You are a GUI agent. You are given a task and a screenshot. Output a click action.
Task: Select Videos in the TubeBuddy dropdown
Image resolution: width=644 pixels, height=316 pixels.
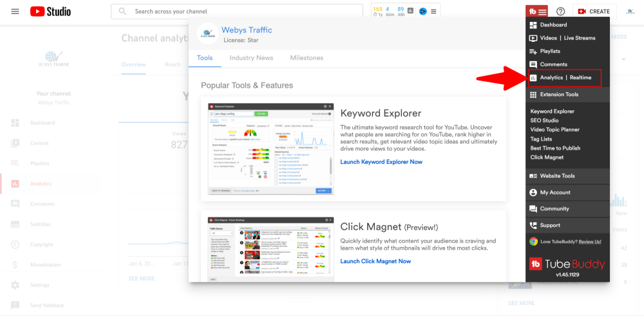(548, 38)
